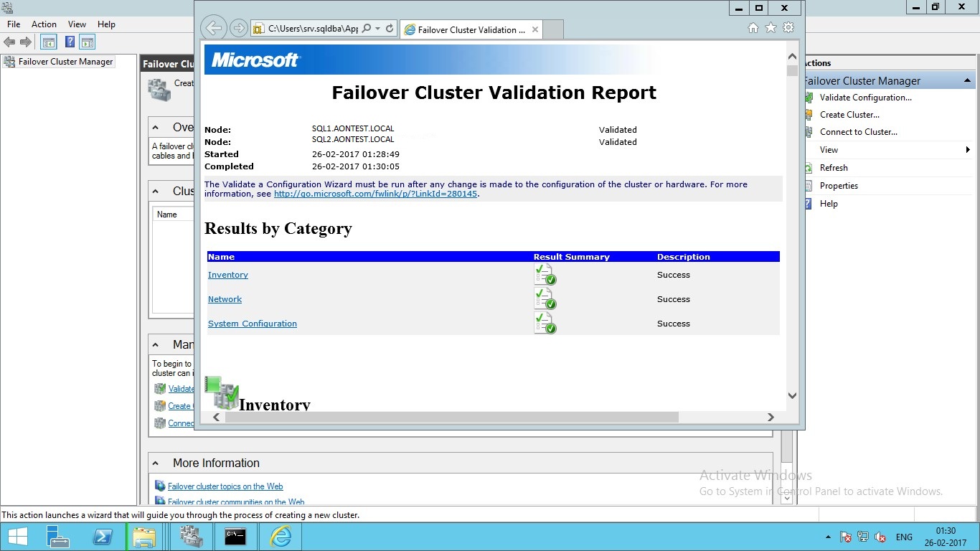Open the IE Tools gear menu

click(x=788, y=28)
